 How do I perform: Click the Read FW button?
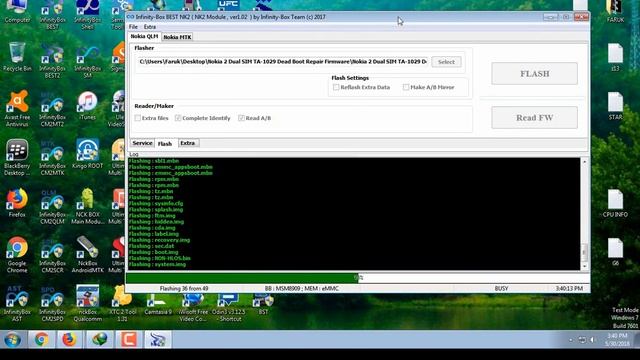[534, 118]
